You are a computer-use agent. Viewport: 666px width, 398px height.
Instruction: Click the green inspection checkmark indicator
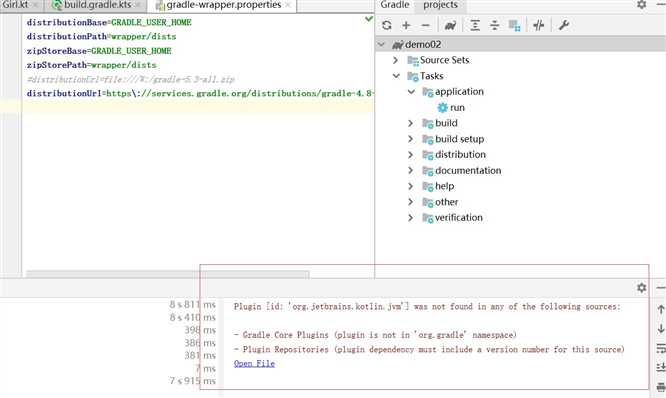369,19
